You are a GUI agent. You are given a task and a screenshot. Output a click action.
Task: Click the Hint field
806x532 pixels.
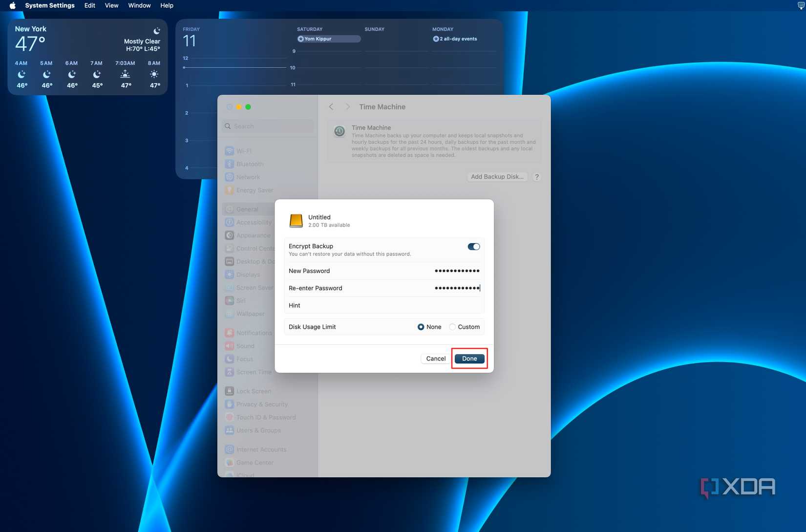coord(384,305)
